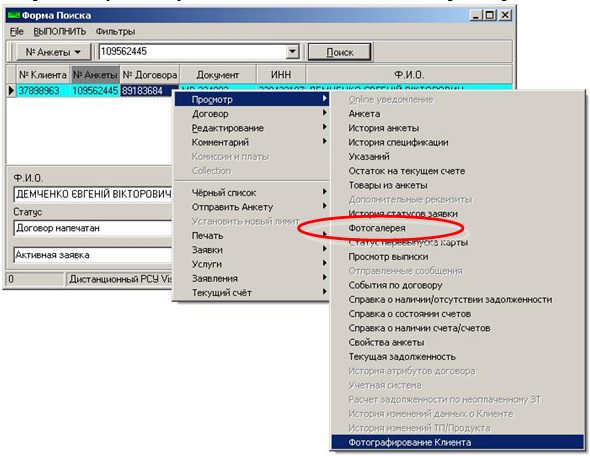This screenshot has width=590, height=456.
Task: Choose История спецификации
Action: click(457, 142)
